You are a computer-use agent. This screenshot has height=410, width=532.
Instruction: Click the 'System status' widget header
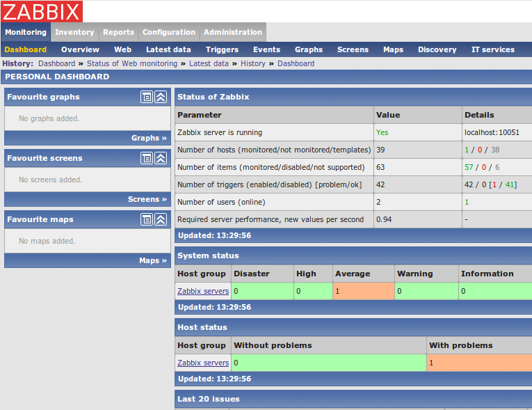click(353, 255)
